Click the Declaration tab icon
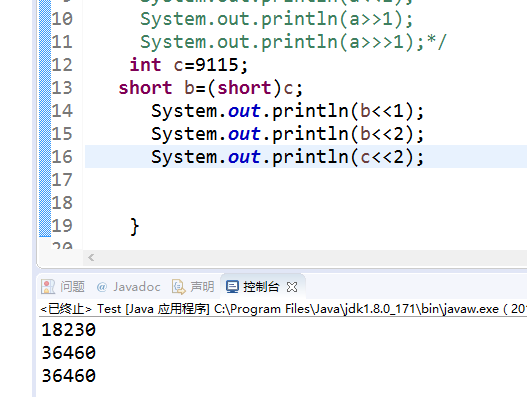Image resolution: width=527 pixels, height=397 pixels. pyautogui.click(x=178, y=287)
